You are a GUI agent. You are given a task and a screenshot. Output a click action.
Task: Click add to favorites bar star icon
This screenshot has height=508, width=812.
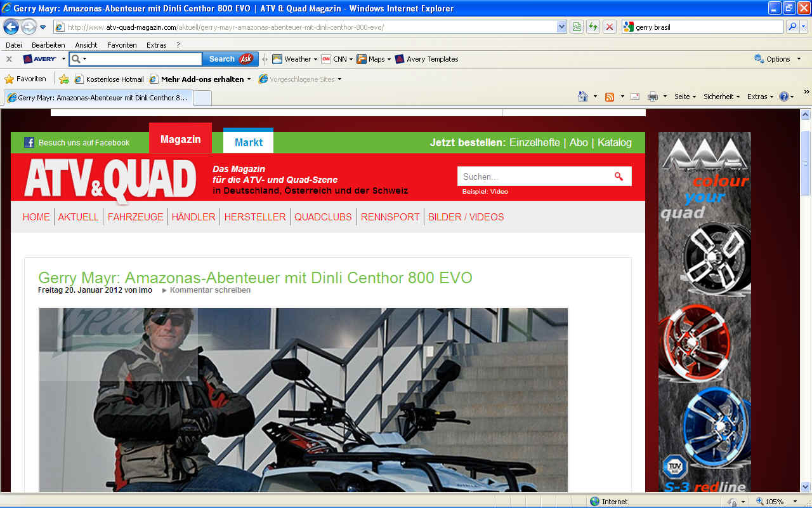pyautogui.click(x=64, y=79)
